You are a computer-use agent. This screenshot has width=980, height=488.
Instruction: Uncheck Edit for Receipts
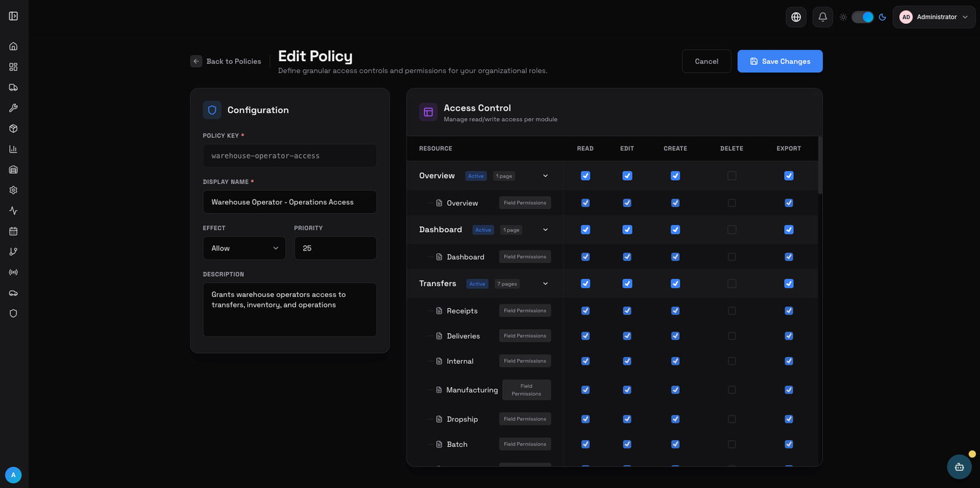(627, 311)
